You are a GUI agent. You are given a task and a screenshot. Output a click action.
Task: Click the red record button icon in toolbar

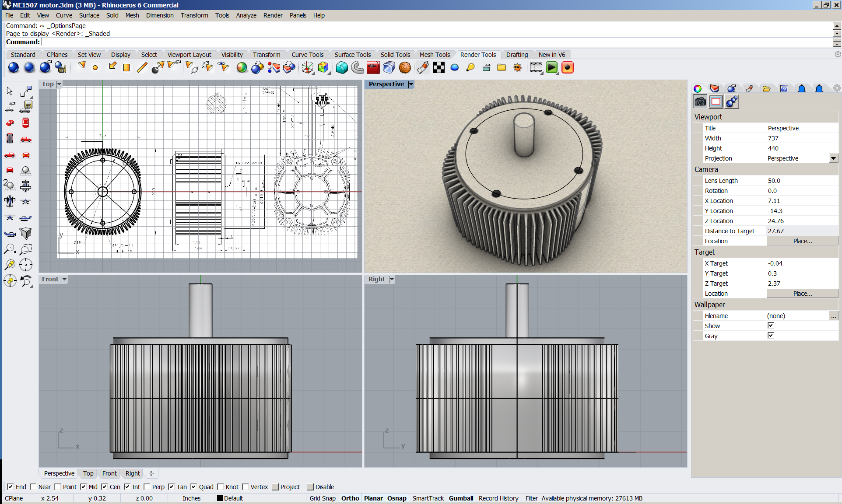coord(568,67)
